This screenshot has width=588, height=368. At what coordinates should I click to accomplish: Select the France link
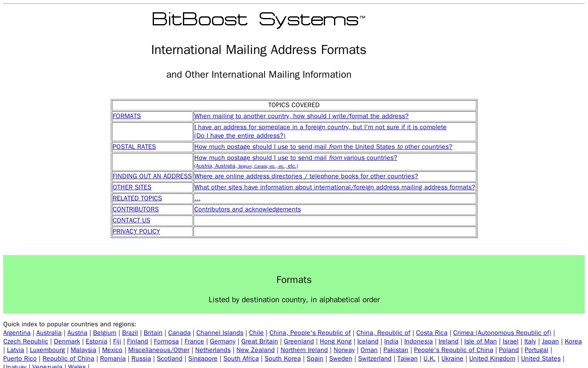[x=194, y=341]
